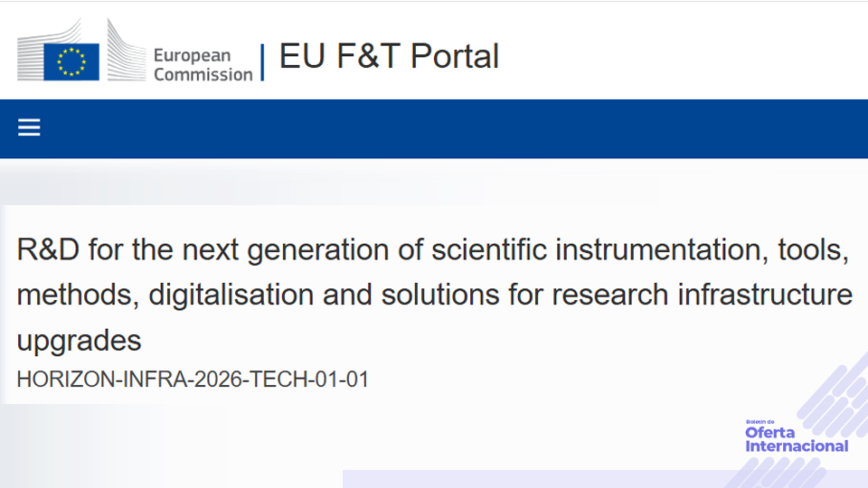This screenshot has height=488, width=868.
Task: Click the word 'upgrades' in the title
Action: click(x=80, y=341)
